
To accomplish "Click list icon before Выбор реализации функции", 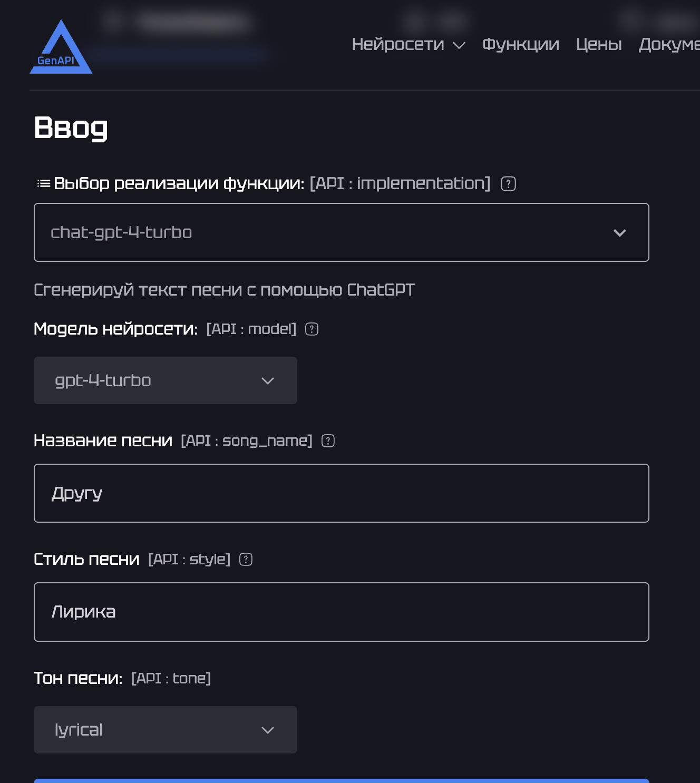I will tap(44, 183).
